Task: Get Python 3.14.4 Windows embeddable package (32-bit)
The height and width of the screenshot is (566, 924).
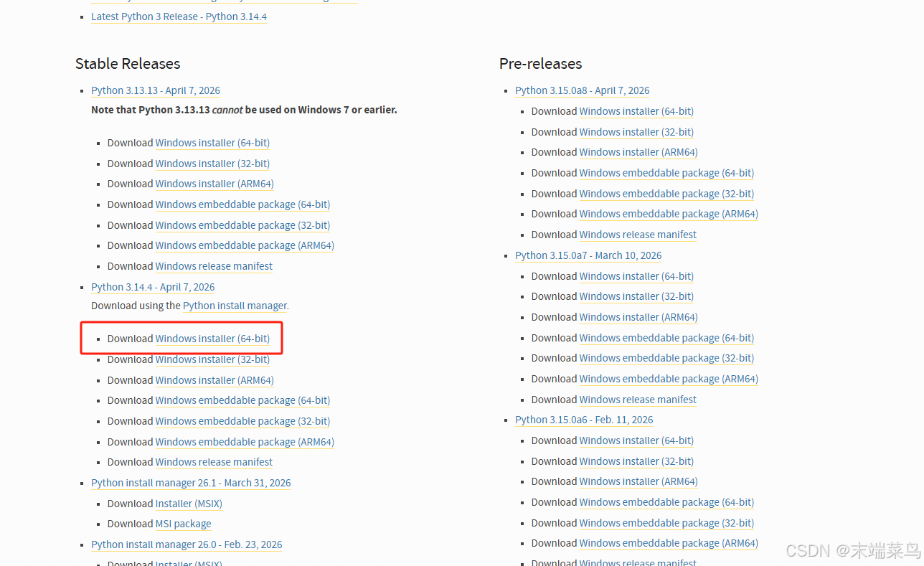Action: [242, 421]
